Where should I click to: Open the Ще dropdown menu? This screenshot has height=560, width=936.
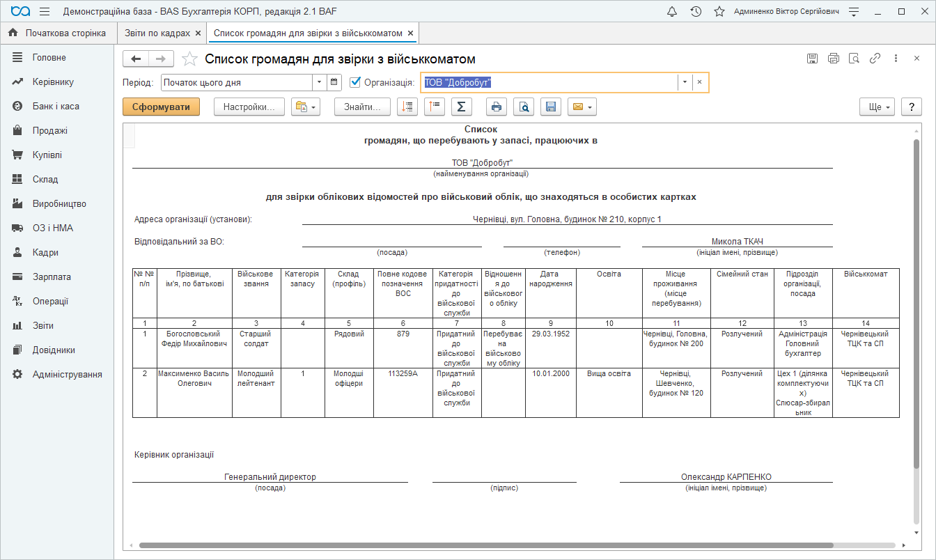click(877, 107)
